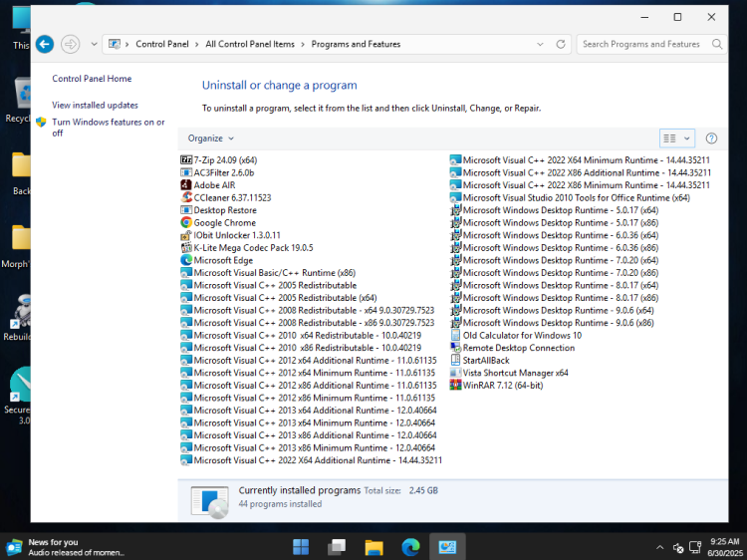Click the network tray icon
This screenshot has width=747, height=560.
click(695, 547)
